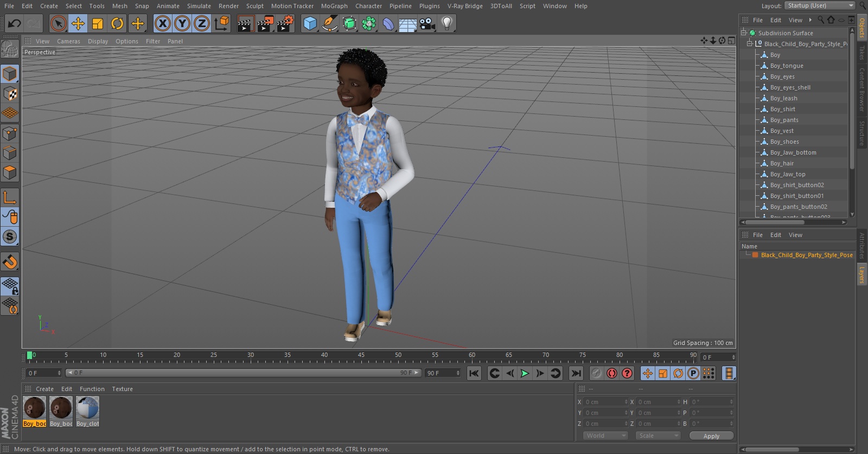Toggle Autokeying button
The image size is (868, 454).
tap(612, 373)
